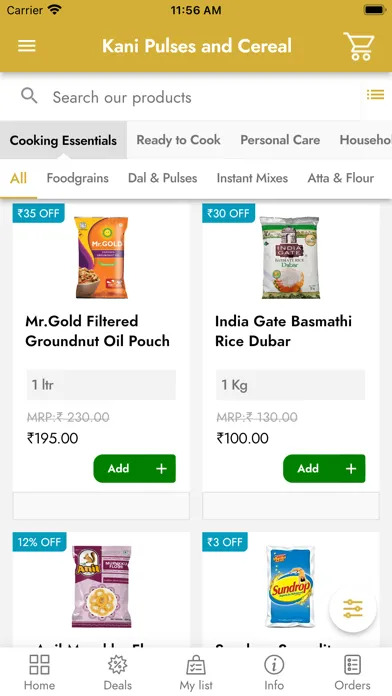Tap the search magnifier icon
392x696 pixels.
[29, 96]
